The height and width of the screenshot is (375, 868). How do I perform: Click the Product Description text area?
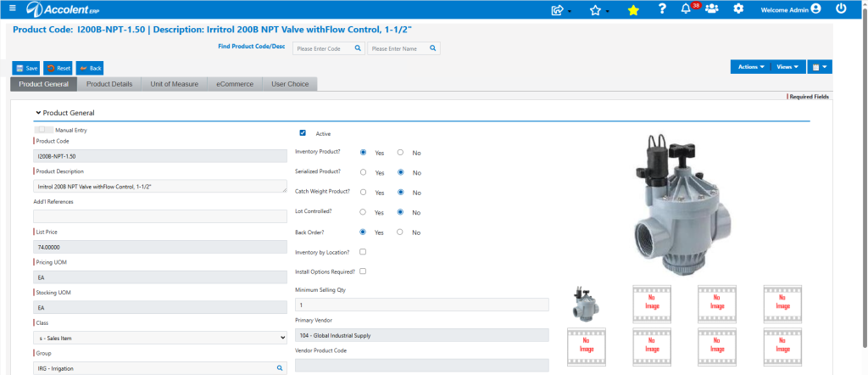[x=160, y=187]
